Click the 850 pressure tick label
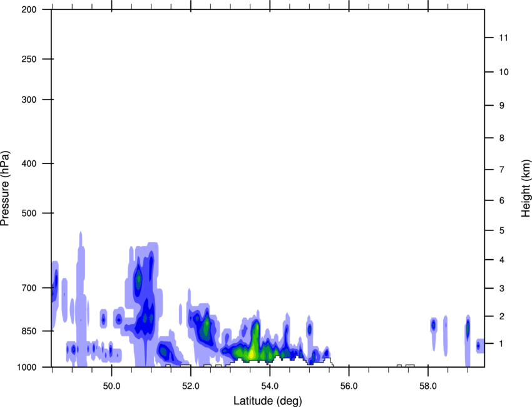The image size is (532, 407). 29,331
